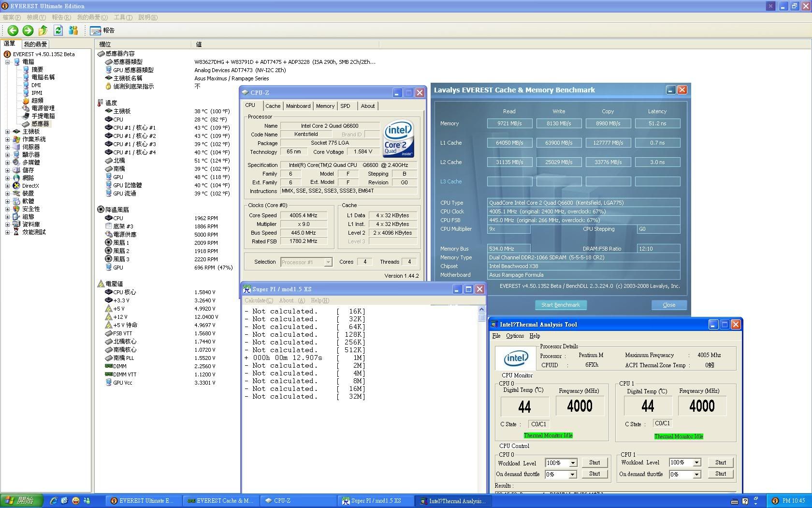812x508 pixels.
Task: Click the 溫度 temperature section header
Action: [x=111, y=103]
